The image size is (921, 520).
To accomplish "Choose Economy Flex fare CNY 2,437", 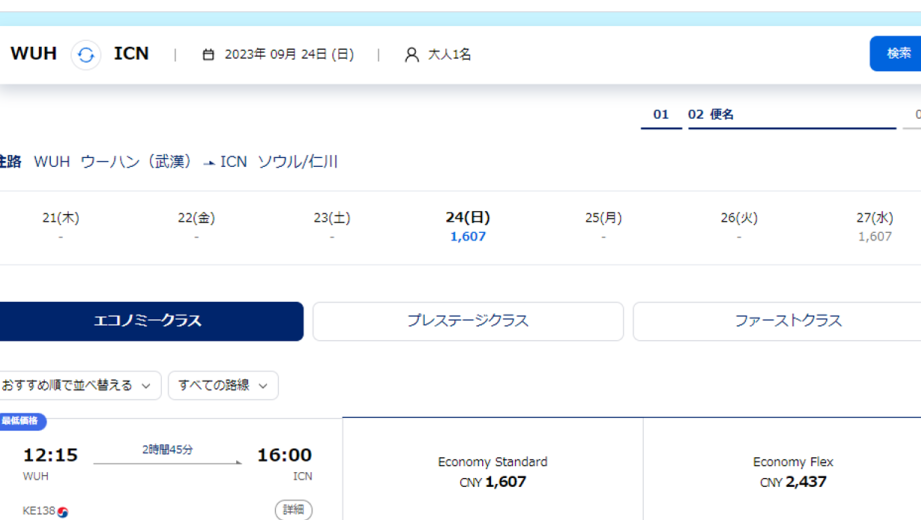I will (793, 472).
